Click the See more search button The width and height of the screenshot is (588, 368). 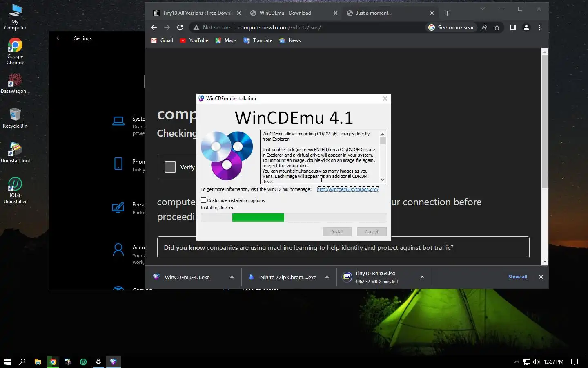[x=451, y=27]
